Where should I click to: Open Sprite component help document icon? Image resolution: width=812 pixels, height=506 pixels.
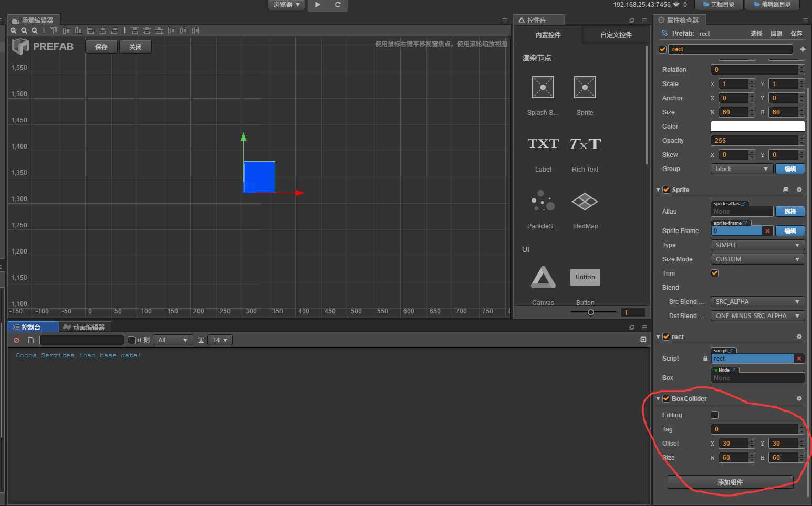[x=786, y=189]
